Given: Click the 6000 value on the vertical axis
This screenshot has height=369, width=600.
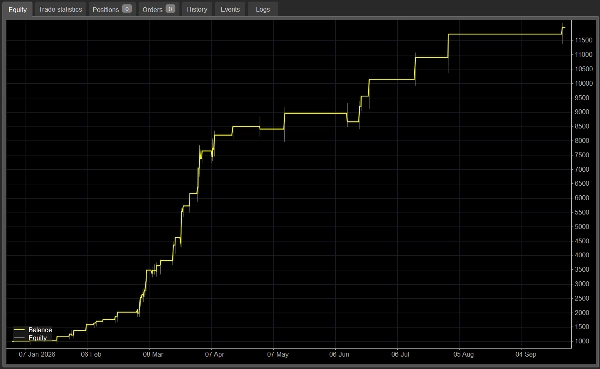Looking at the screenshot, I should tap(582, 198).
